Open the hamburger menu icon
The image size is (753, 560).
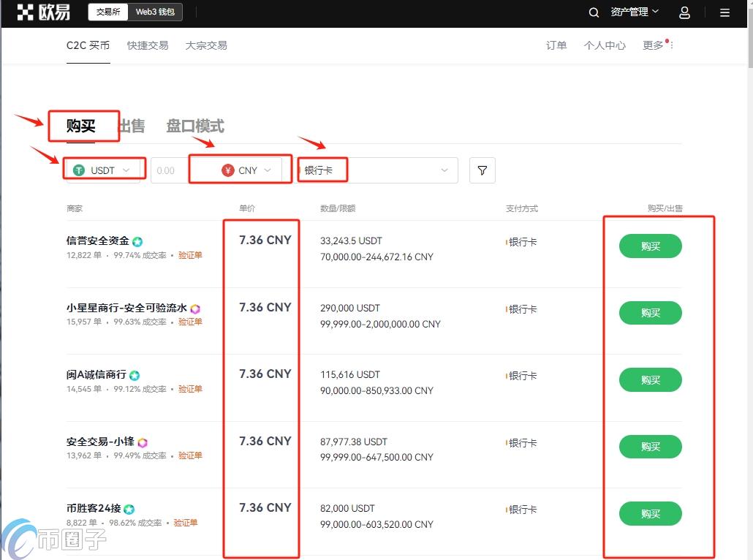pyautogui.click(x=724, y=12)
